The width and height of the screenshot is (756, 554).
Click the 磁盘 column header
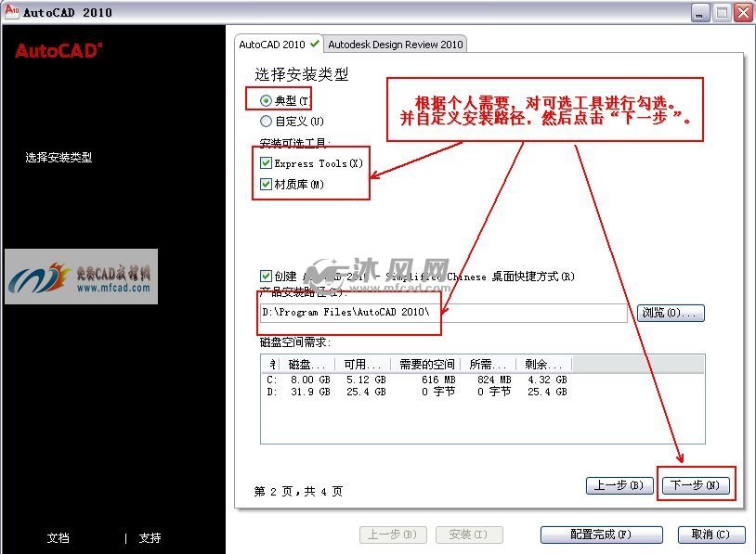(307, 364)
